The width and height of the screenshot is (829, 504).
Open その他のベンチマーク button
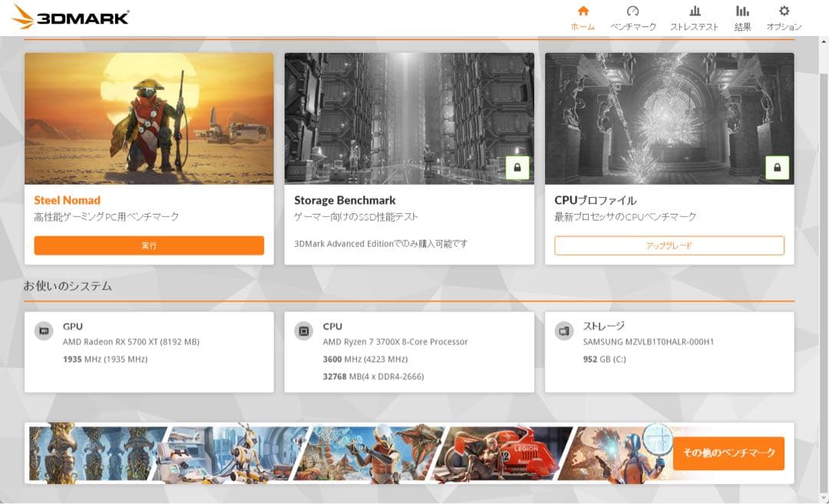pos(728,453)
